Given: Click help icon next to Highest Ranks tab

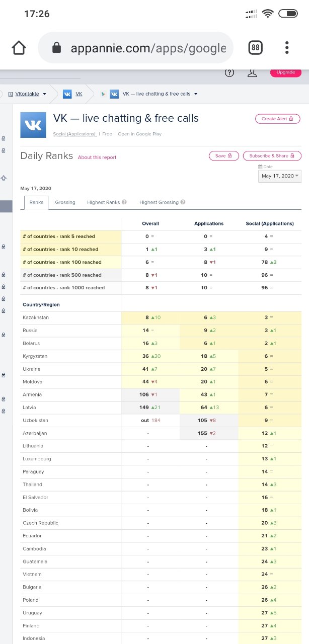Looking at the screenshot, I should (124, 202).
